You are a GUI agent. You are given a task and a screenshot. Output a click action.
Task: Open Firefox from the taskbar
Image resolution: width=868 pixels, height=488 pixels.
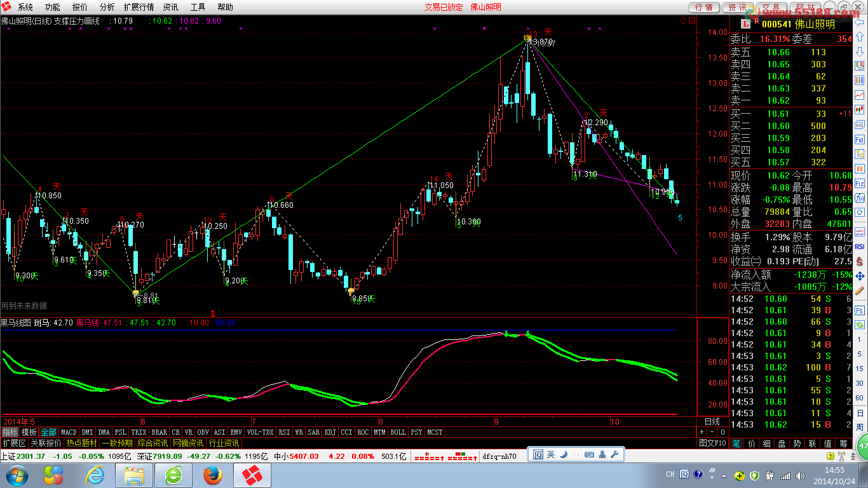pos(213,475)
